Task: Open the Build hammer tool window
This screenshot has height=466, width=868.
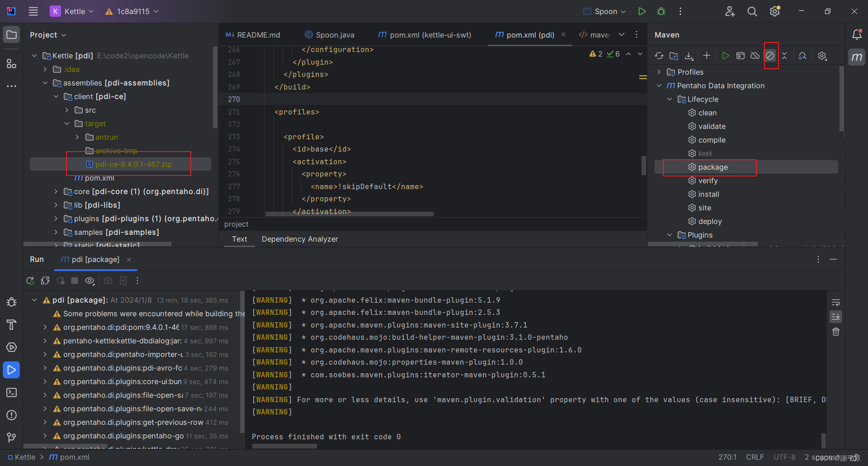Action: point(12,325)
